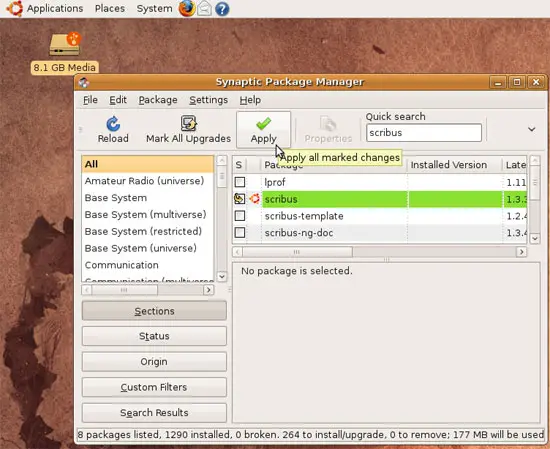Click the sections list scroll-right arrow

(x=209, y=290)
